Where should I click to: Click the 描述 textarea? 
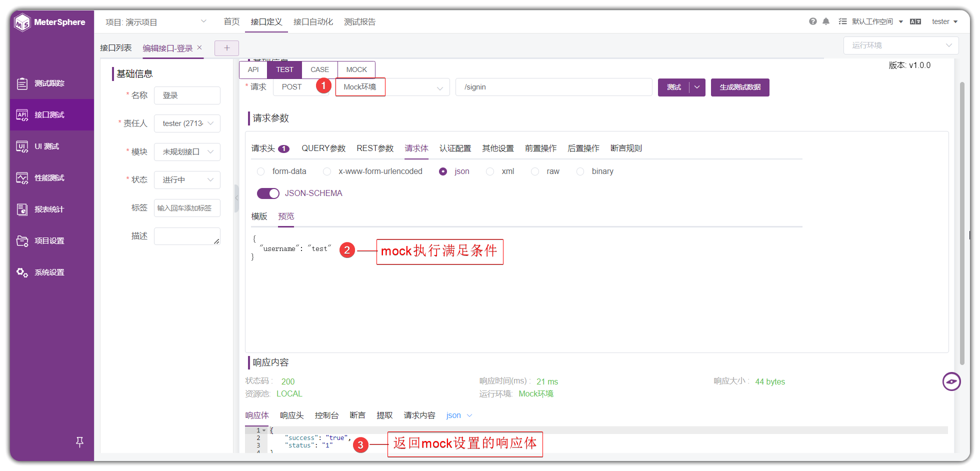coord(187,236)
